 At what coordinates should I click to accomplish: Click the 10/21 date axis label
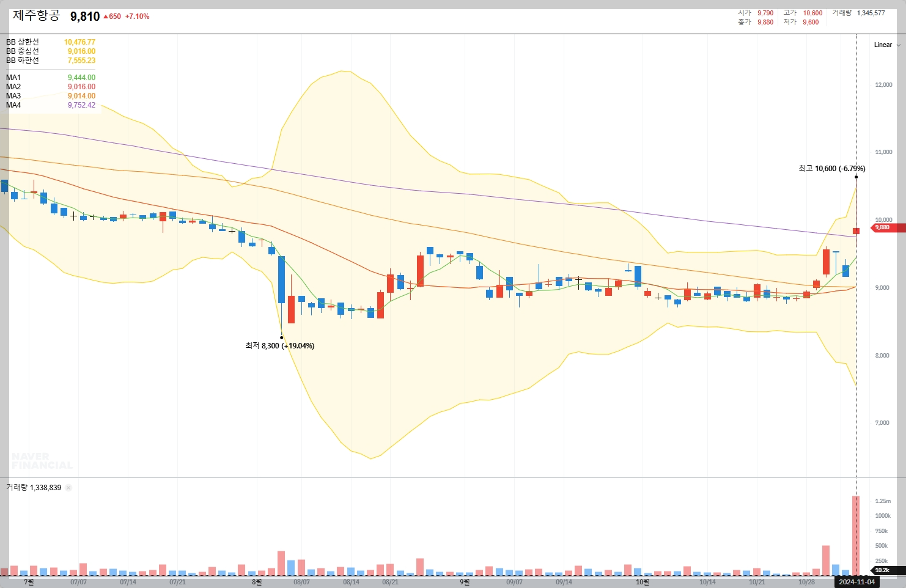pos(757,582)
